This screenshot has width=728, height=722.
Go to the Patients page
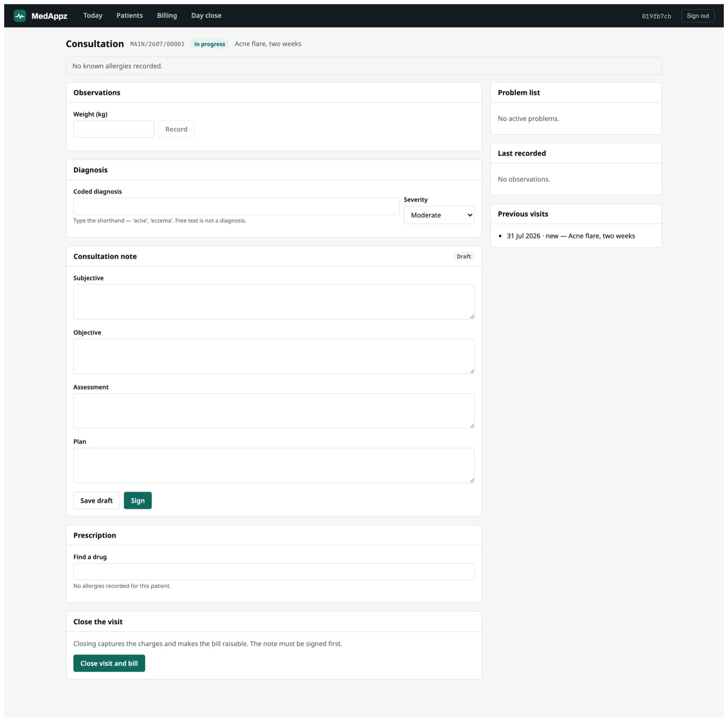coord(129,16)
